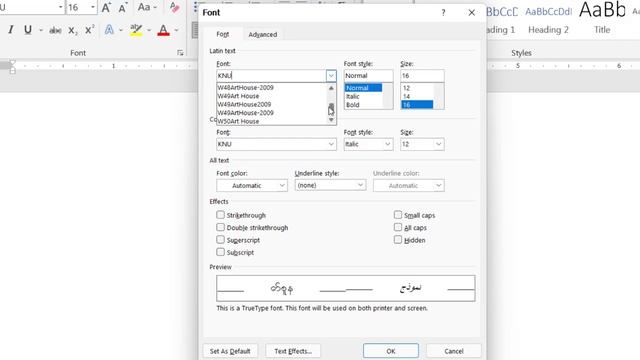This screenshot has height=360, width=640.
Task: Check the Subscript option
Action: [x=220, y=252]
